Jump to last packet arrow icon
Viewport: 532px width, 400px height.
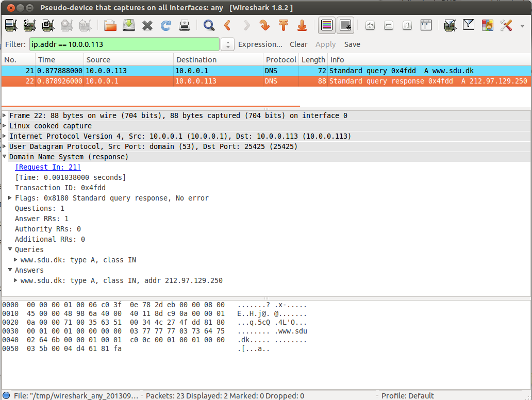click(x=302, y=25)
